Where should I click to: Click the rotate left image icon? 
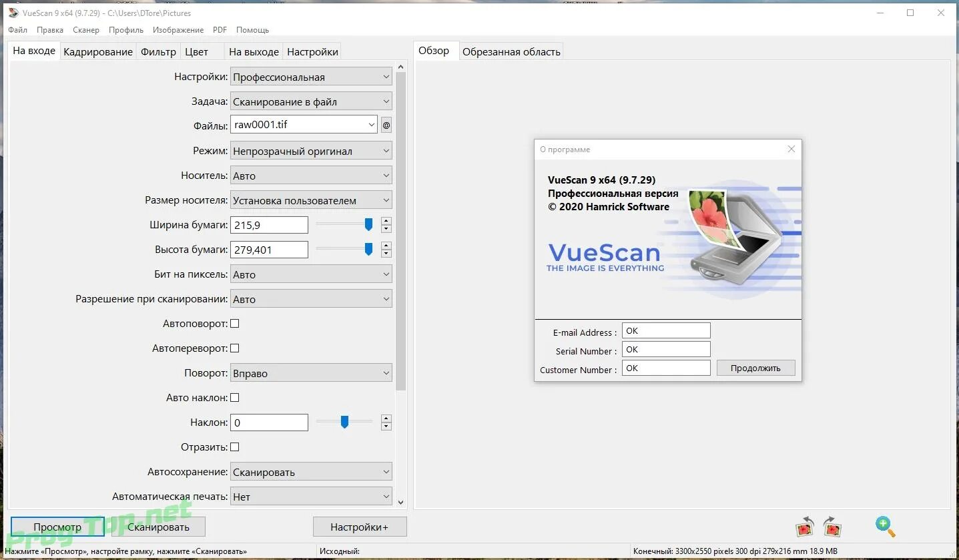(805, 526)
